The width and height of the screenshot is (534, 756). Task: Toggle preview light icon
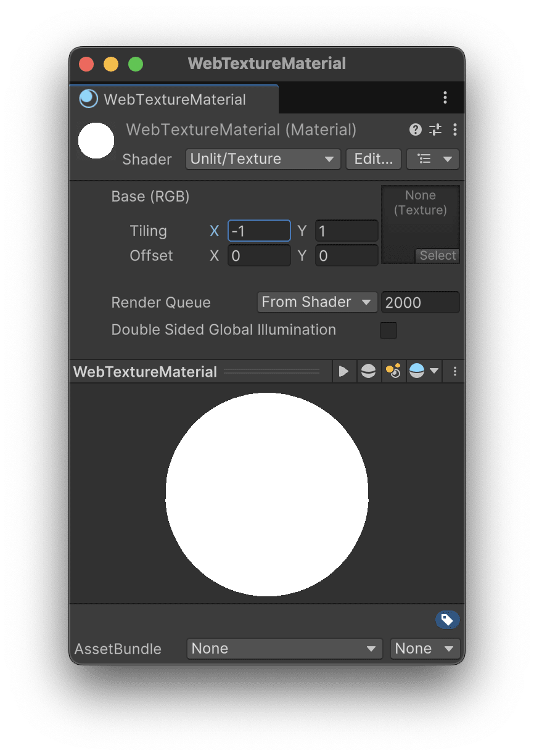pyautogui.click(x=393, y=371)
